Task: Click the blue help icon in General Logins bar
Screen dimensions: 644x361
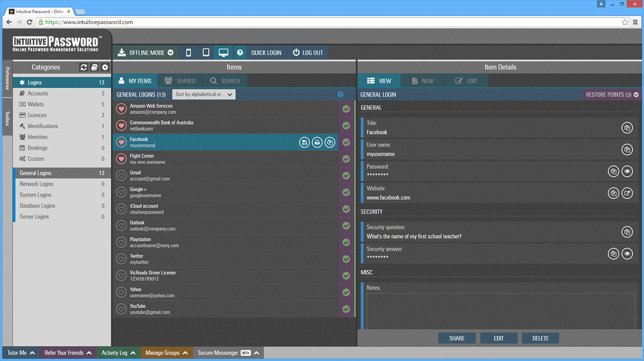Action: (x=341, y=94)
